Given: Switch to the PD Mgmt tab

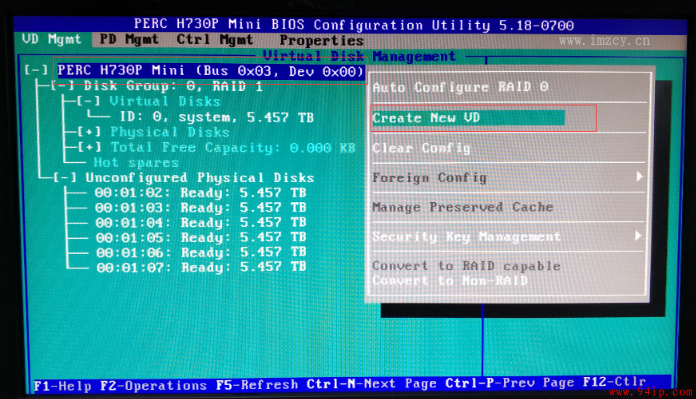Looking at the screenshot, I should [x=129, y=40].
